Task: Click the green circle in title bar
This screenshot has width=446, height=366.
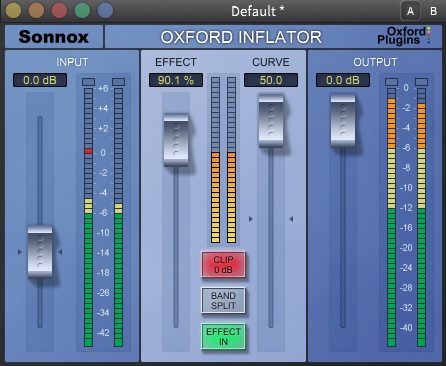Action: 82,10
